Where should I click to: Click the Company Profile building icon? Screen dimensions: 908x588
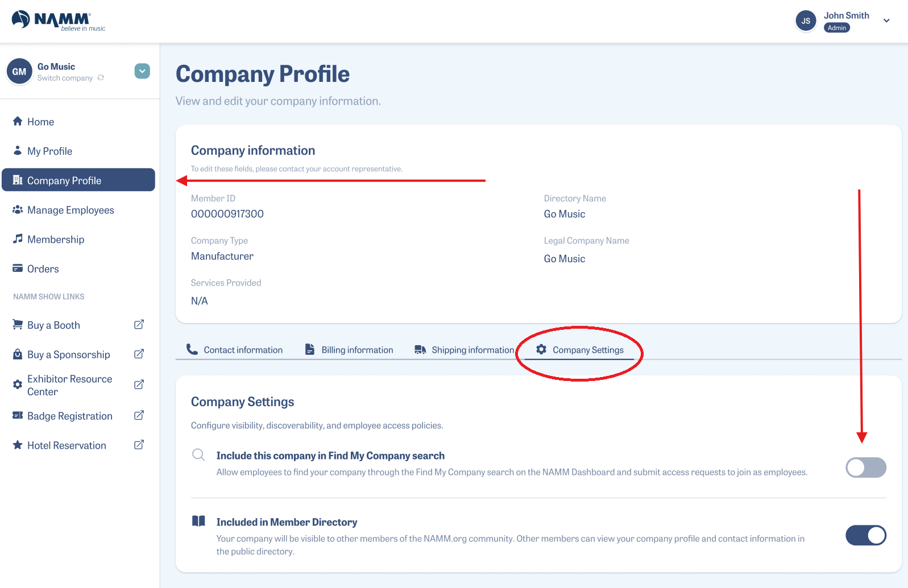(x=18, y=180)
